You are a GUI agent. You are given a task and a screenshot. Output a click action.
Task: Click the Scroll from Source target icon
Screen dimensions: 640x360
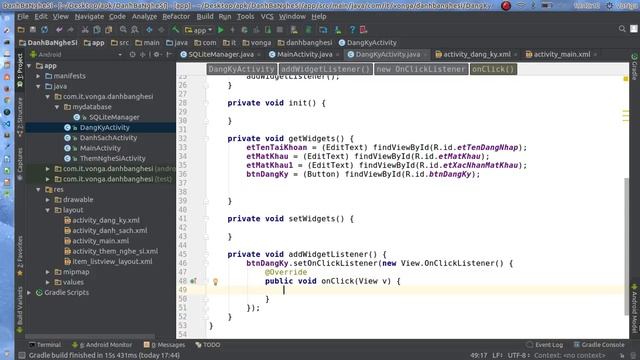pyautogui.click(x=132, y=54)
